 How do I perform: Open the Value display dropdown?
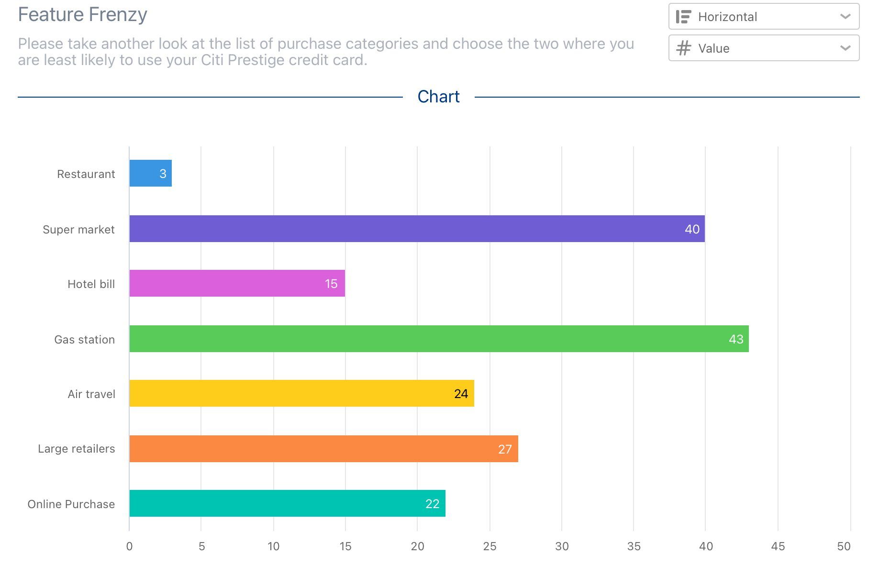pyautogui.click(x=764, y=48)
